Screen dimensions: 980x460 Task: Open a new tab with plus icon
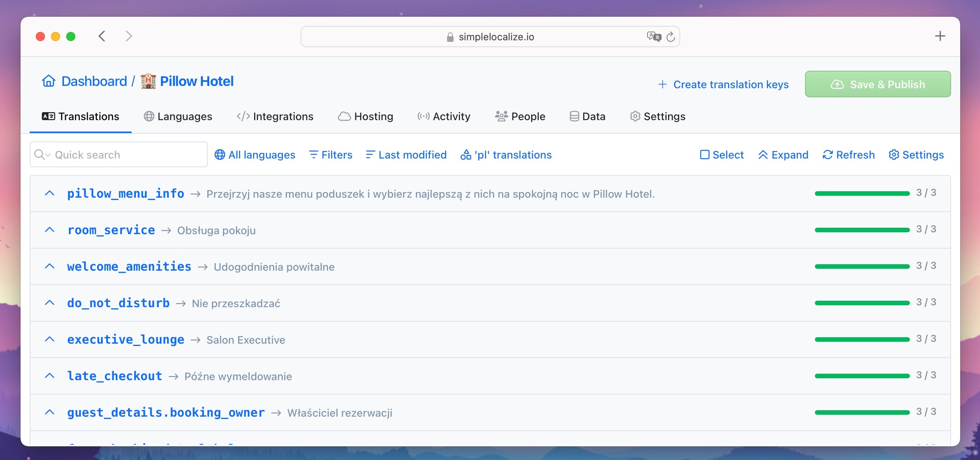point(940,36)
